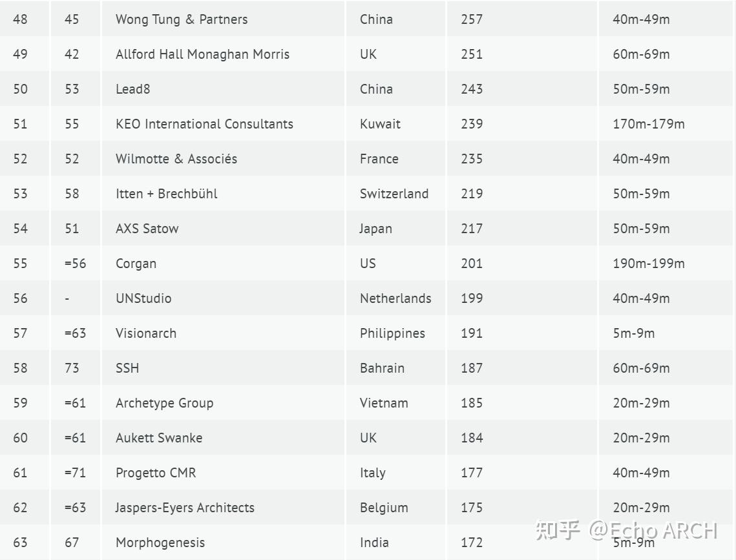Click the 知乎 @Echo ARCH watermark
The image size is (736, 560).
(626, 531)
